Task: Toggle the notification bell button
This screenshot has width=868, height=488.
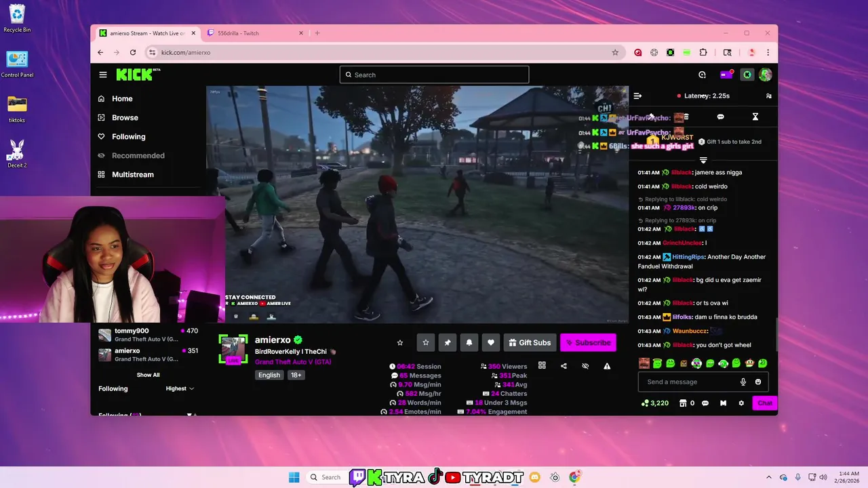Action: coord(469,342)
